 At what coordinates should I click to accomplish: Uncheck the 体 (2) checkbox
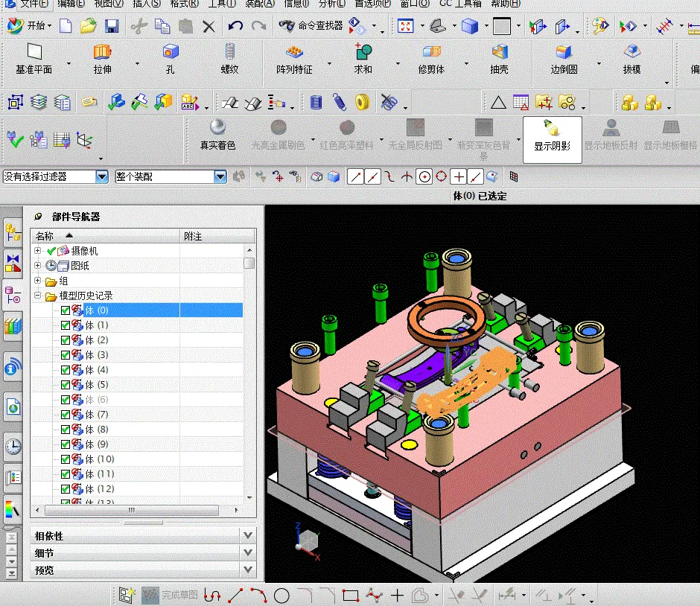click(66, 340)
